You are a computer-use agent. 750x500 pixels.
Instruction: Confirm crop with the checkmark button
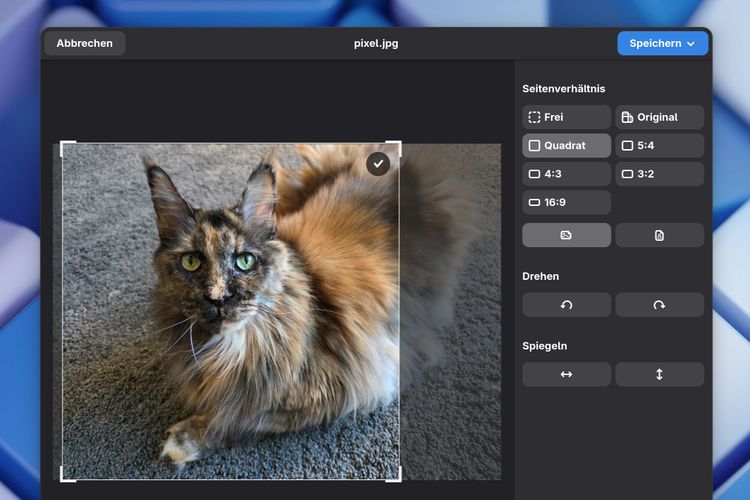click(378, 164)
